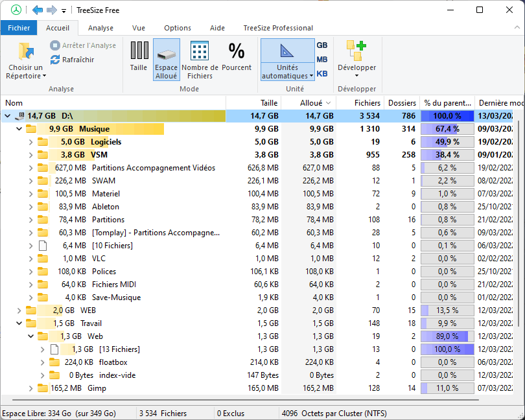Click the Ableton folder icon
Image resolution: width=525 pixels, height=420 pixels.
[x=43, y=207]
